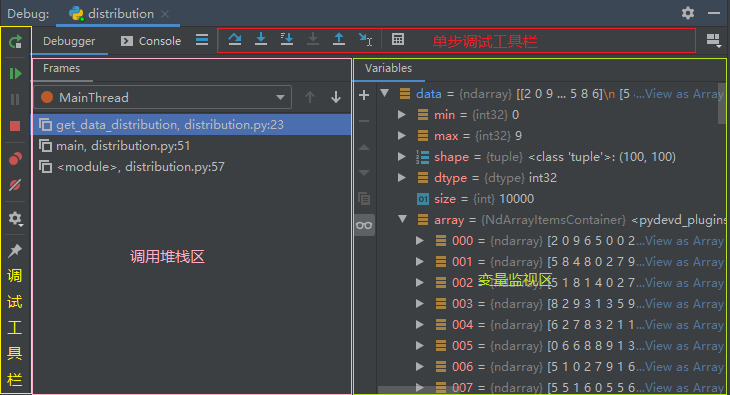This screenshot has width=730, height=395.
Task: Pin the debug tab
Action: pos(15,250)
